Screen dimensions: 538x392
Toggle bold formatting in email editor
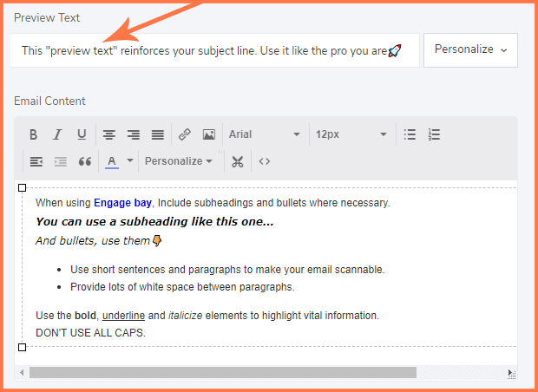(33, 134)
